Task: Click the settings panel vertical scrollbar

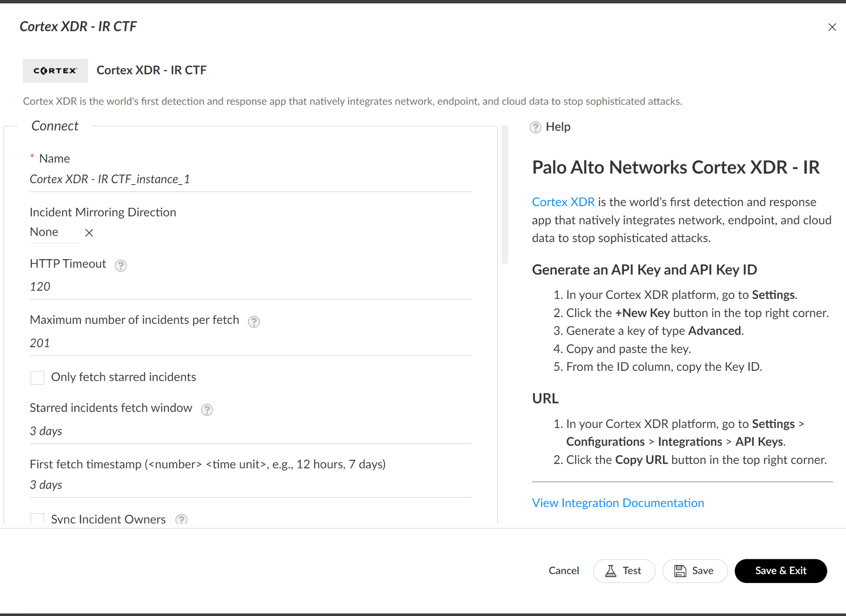Action: pos(504,195)
